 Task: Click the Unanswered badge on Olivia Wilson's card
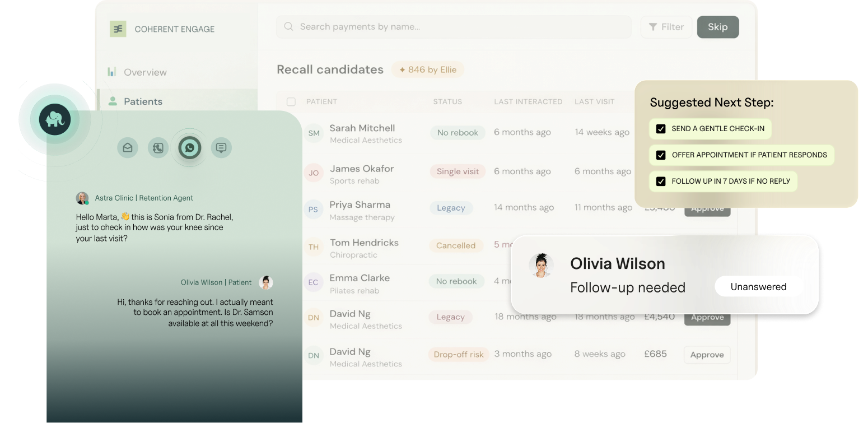(x=758, y=287)
